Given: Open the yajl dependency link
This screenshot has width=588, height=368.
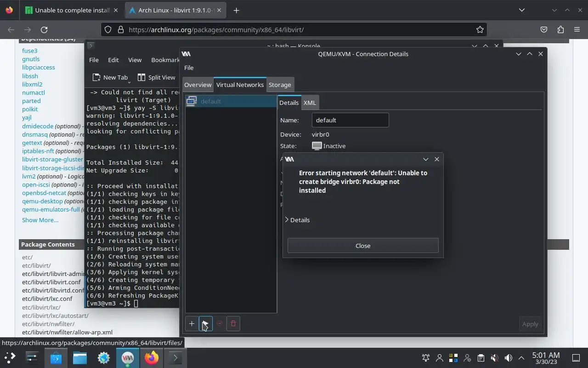Looking at the screenshot, I should [x=27, y=117].
